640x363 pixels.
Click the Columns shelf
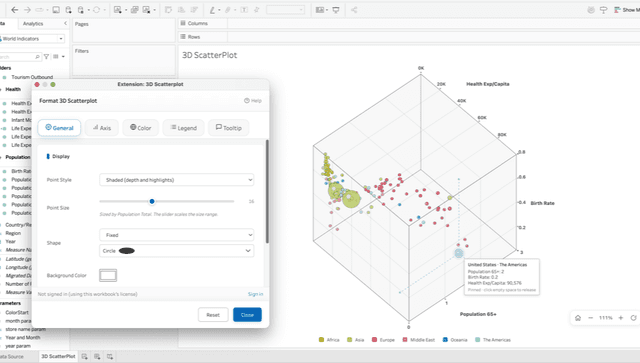(409, 23)
